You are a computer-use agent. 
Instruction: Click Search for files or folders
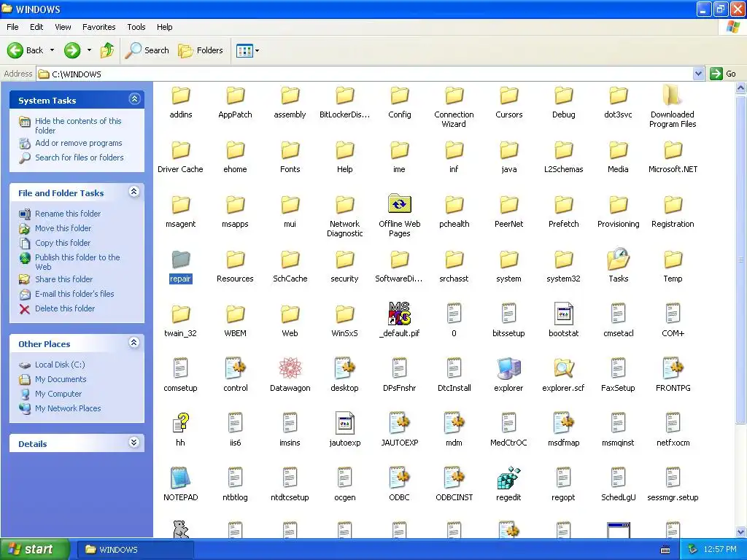79,157
